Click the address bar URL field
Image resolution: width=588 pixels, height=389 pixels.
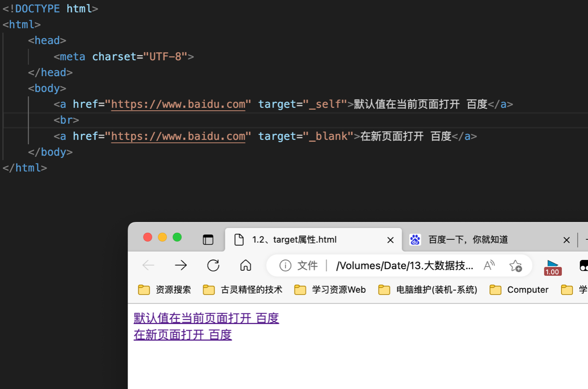[404, 266]
